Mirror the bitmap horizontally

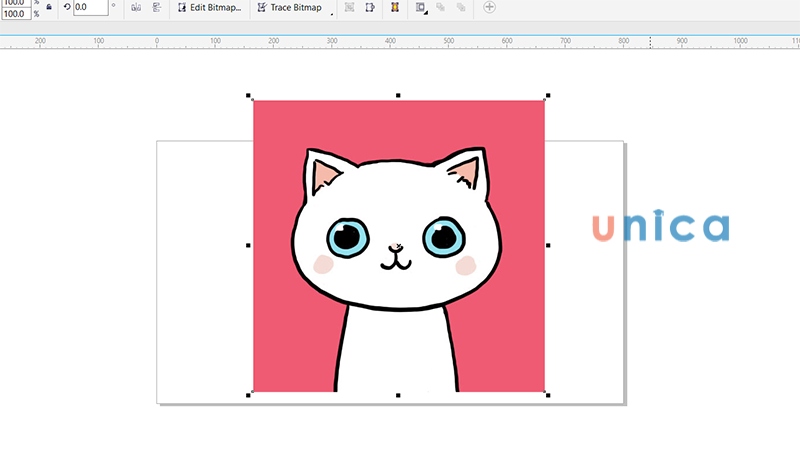click(x=136, y=7)
